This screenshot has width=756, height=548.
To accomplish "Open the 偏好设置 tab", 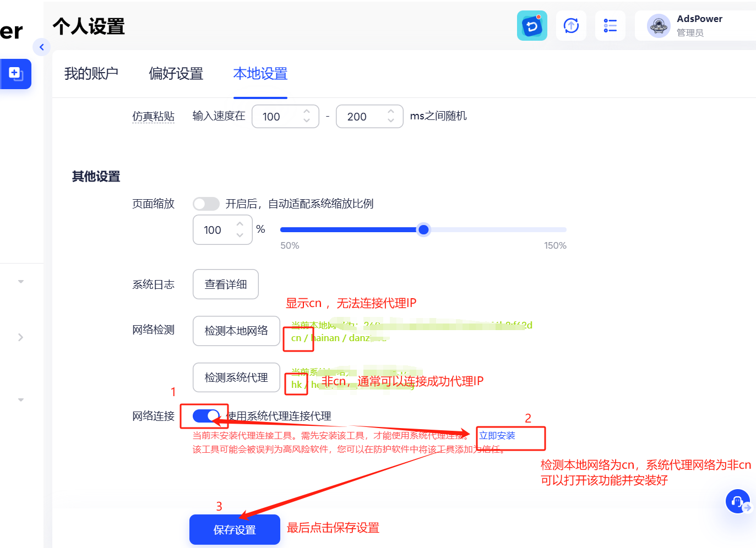I will pyautogui.click(x=176, y=73).
